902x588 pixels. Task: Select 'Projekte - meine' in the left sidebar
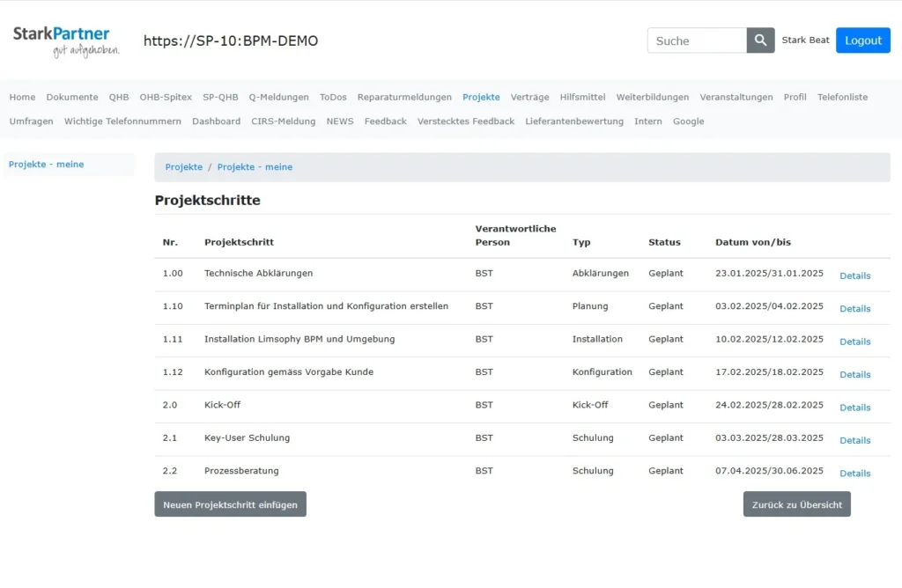[46, 165]
